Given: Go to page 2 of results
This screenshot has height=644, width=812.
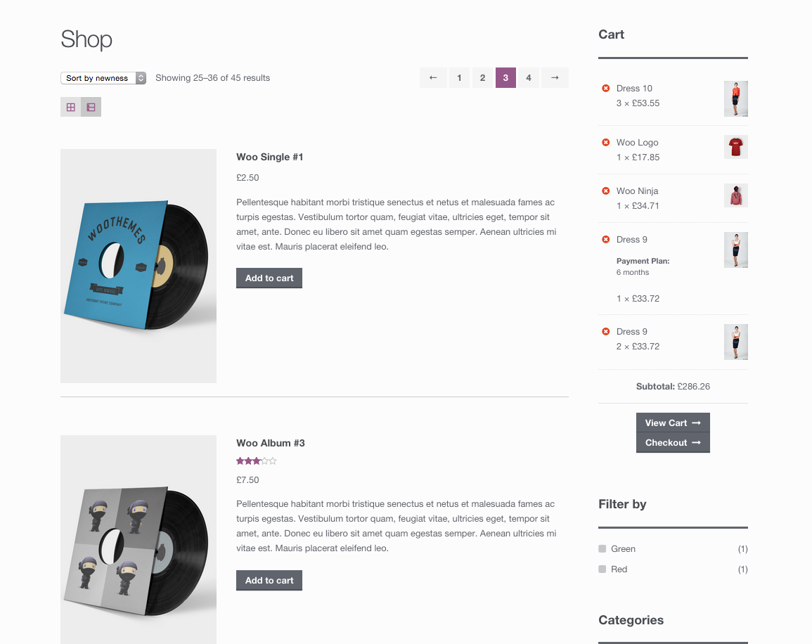Looking at the screenshot, I should pos(482,77).
